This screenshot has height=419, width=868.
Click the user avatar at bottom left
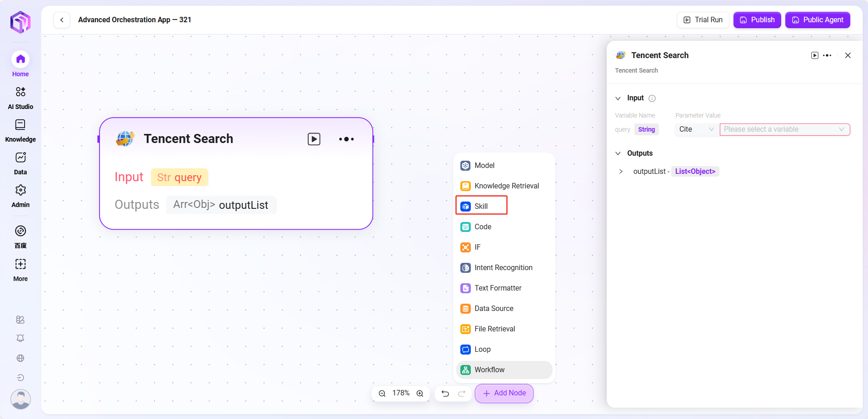point(20,399)
